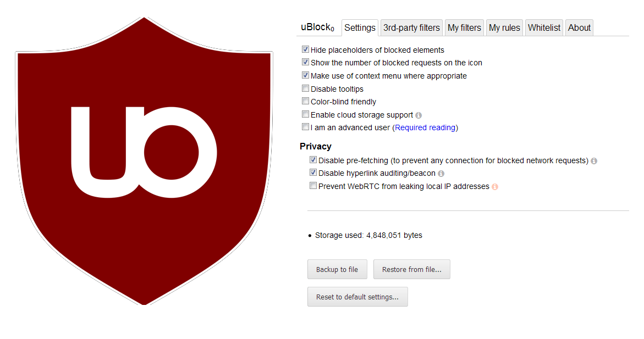Viewport: 644px width, 339px height.
Task: Enable Prevent WebRTC from leaking local IP addresses
Action: pyautogui.click(x=313, y=186)
